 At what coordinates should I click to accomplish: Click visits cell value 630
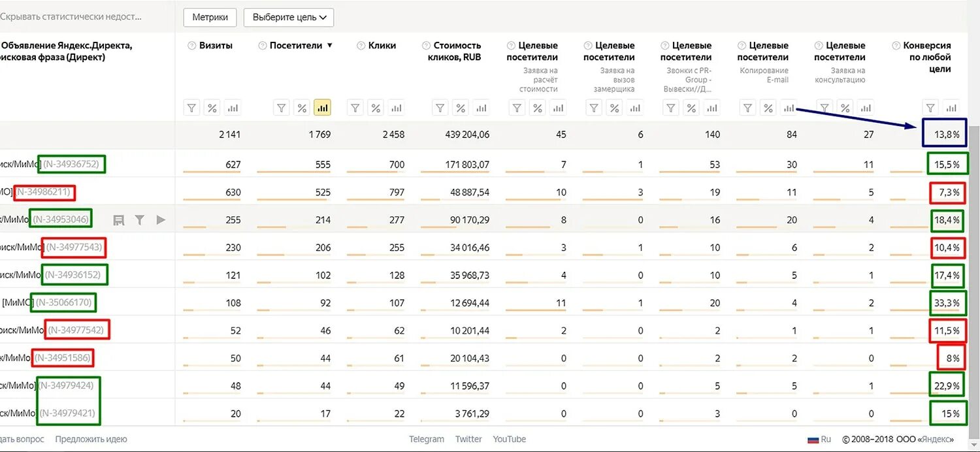(233, 193)
